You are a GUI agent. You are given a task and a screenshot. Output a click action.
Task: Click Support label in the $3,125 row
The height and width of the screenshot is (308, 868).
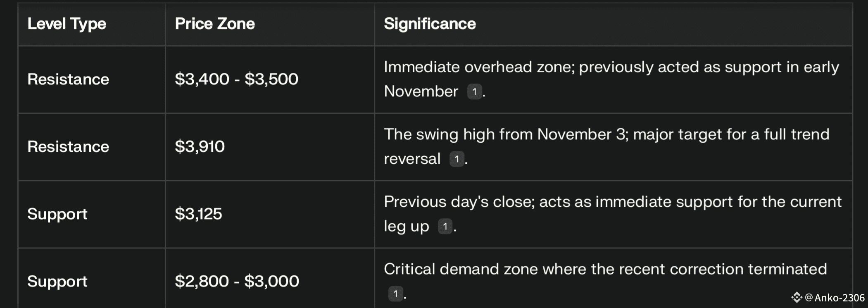coord(57,214)
